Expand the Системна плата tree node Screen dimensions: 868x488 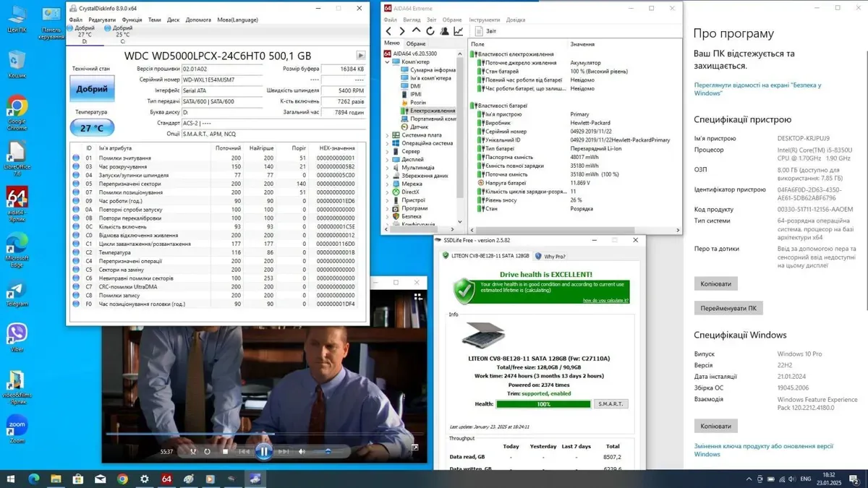388,134
